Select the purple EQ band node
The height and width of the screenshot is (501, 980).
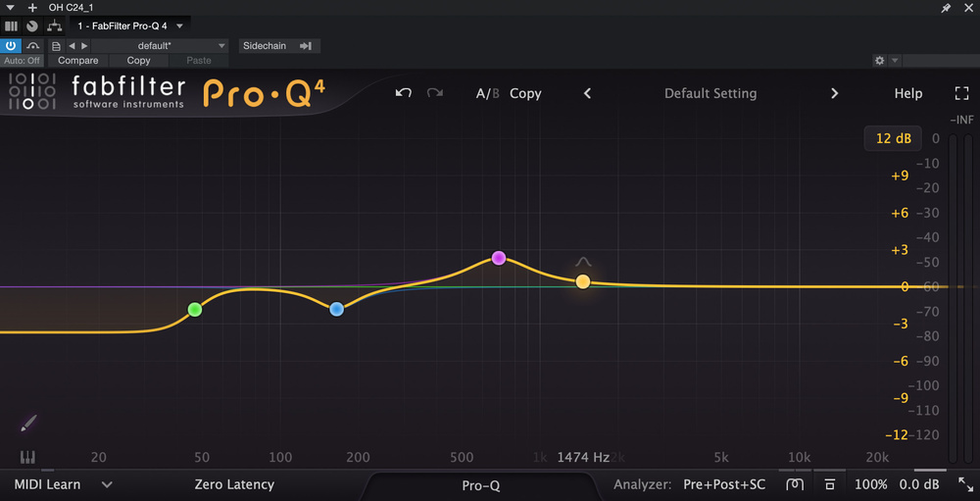[499, 258]
